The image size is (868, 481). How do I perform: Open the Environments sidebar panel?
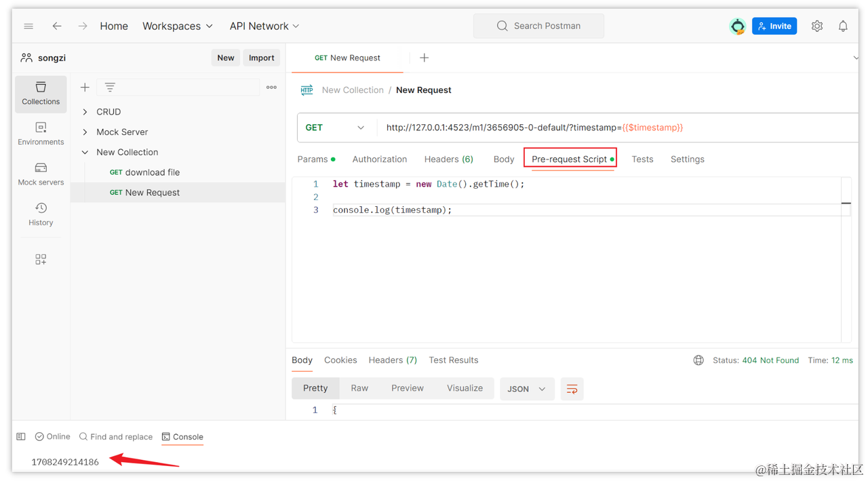click(x=41, y=134)
